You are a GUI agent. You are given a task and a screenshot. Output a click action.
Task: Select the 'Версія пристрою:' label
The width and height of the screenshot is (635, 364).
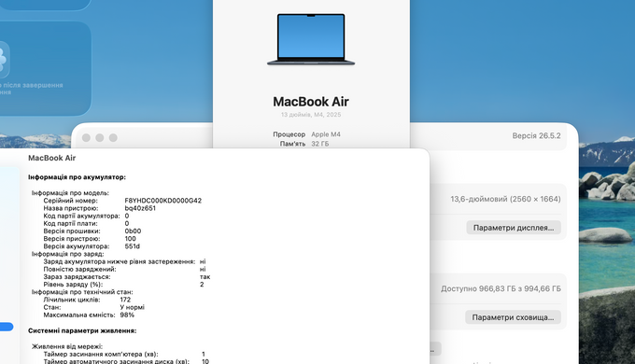point(72,239)
